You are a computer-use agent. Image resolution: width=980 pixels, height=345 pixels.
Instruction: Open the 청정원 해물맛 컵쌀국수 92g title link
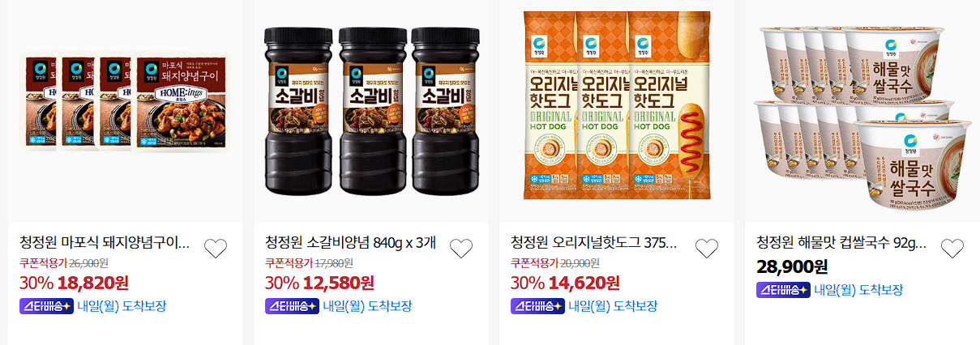[x=841, y=243]
